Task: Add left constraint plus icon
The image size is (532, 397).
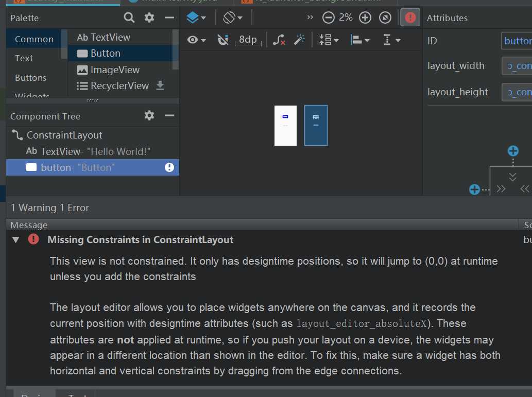Action: (x=474, y=189)
